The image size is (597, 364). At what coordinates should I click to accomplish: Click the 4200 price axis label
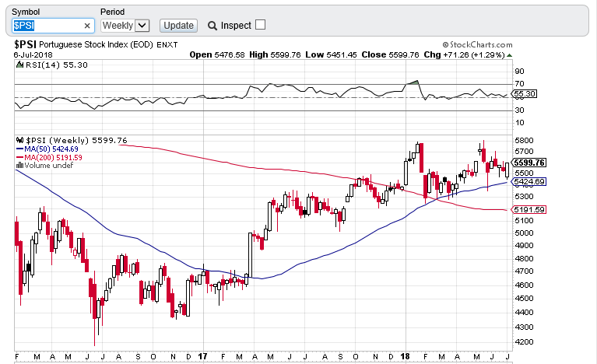(x=524, y=341)
